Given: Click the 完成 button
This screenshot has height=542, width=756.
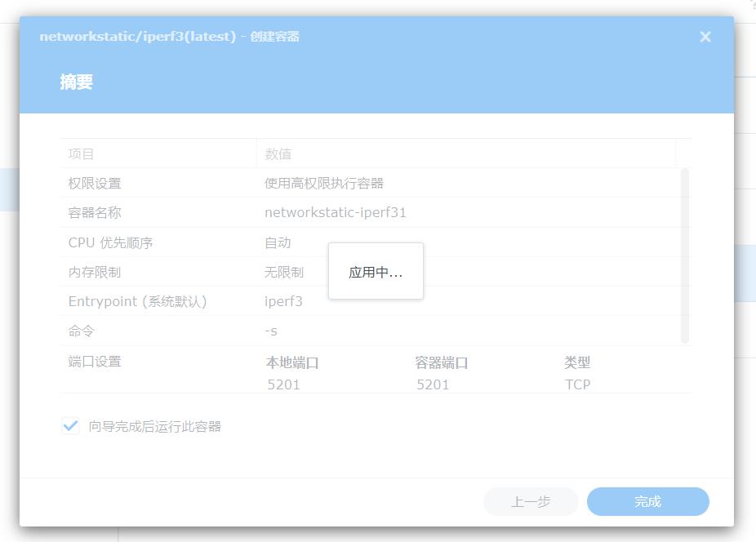Looking at the screenshot, I should 647,501.
